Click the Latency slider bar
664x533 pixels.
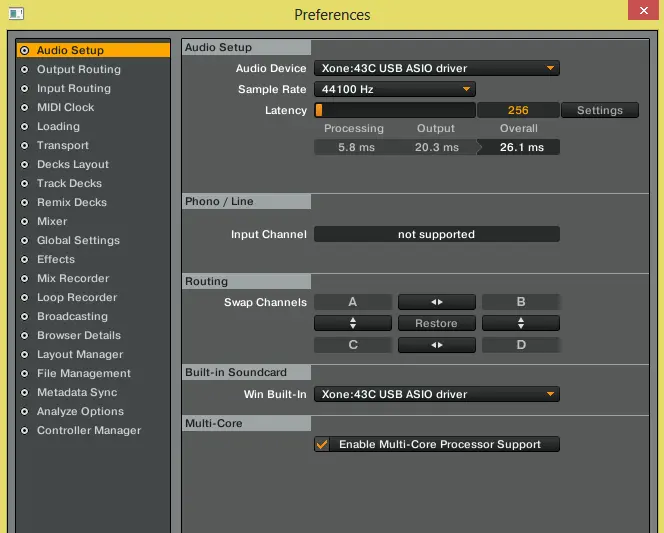[395, 110]
